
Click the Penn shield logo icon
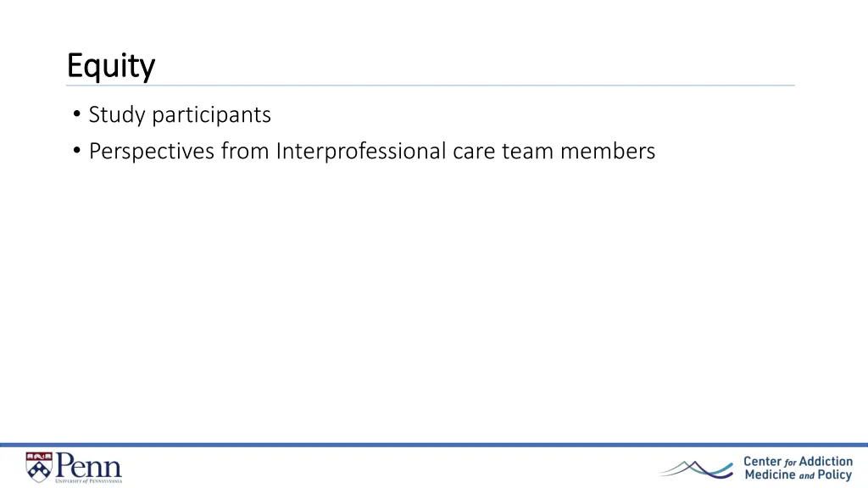39,467
